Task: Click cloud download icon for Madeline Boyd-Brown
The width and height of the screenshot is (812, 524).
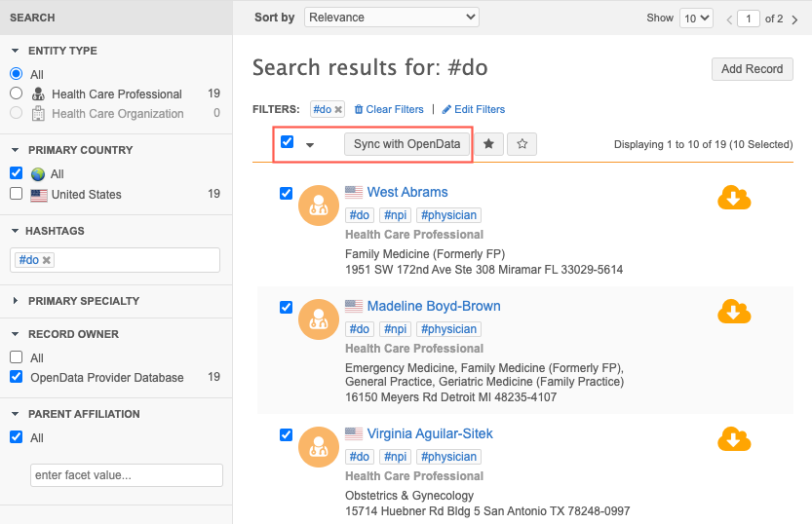Action: [733, 312]
